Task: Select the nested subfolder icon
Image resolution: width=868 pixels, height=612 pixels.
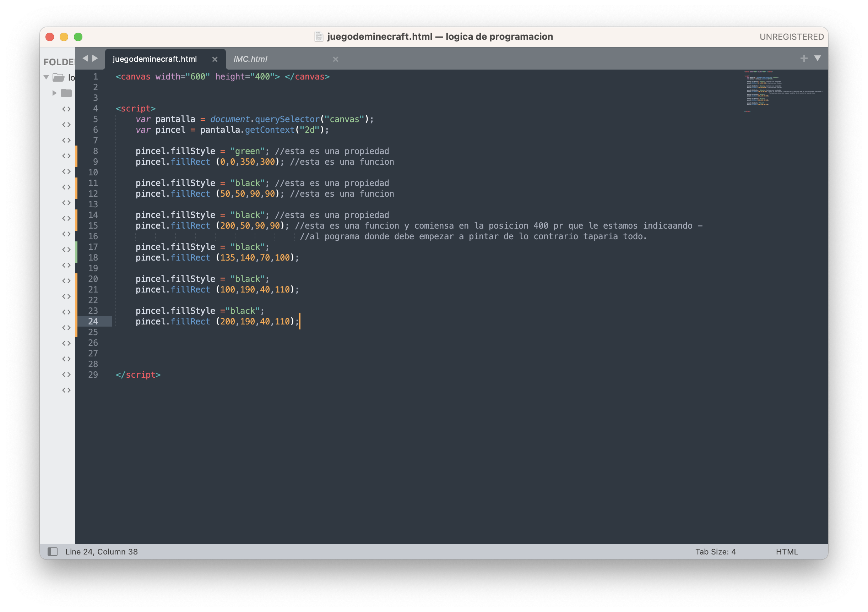Action: pos(66,93)
